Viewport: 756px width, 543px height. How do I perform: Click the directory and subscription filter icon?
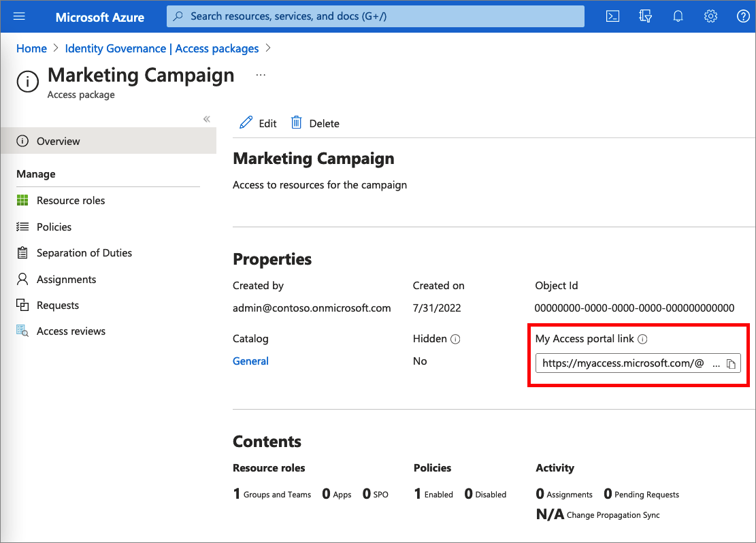point(645,16)
